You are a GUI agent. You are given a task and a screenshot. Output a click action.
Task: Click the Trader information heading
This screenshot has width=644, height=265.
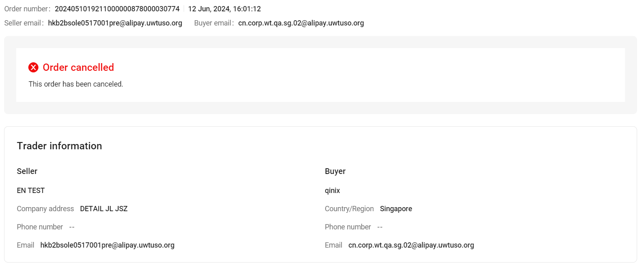59,146
